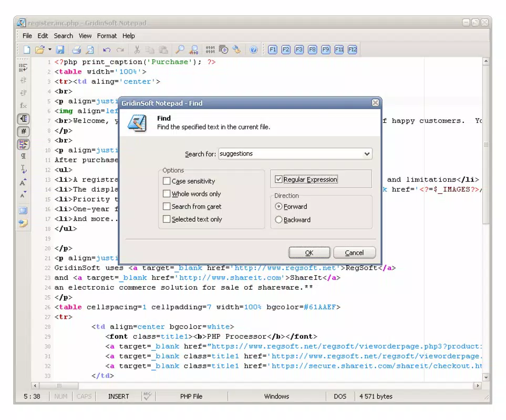Click the blue window panel sidebar icon
This screenshot has height=420, width=506.
(23, 211)
